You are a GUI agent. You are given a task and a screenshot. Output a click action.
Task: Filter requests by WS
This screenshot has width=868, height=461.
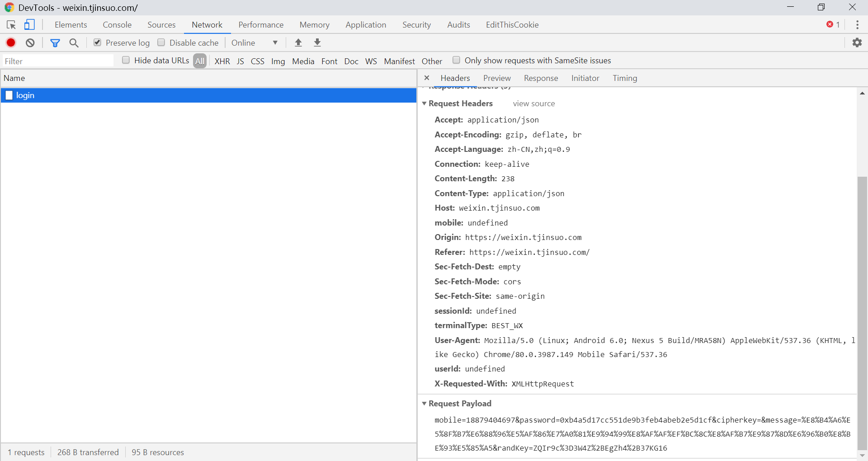pyautogui.click(x=371, y=61)
